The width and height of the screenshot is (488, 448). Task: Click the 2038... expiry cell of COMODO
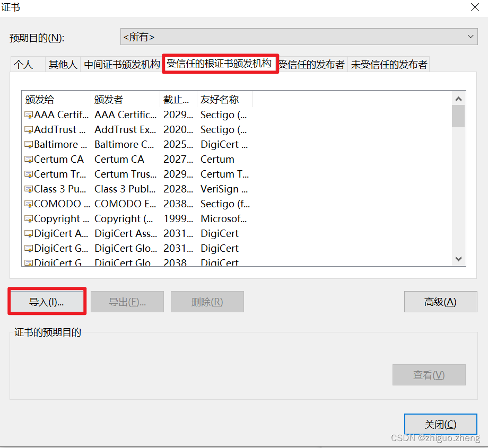178,204
